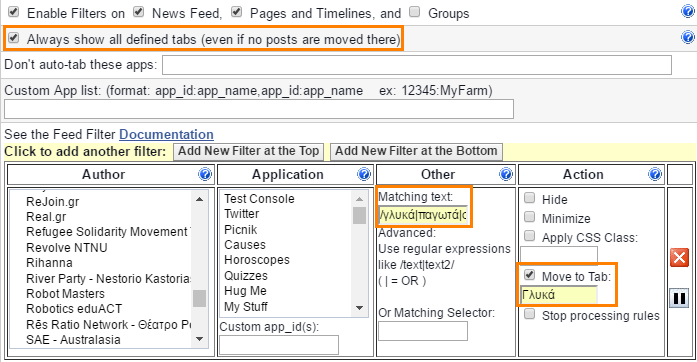Click the Custom app_id(s) input field
This screenshot has height=362, width=697.
pos(279,345)
